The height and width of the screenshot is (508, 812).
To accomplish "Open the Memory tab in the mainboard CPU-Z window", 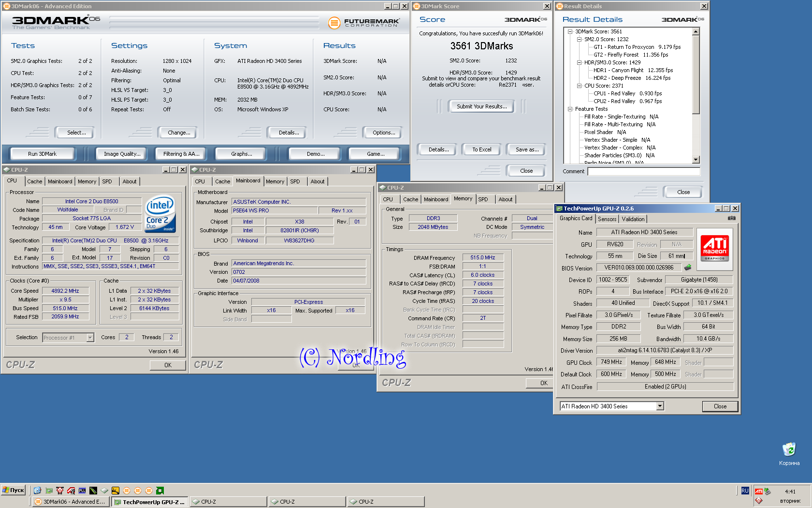I will pos(275,181).
